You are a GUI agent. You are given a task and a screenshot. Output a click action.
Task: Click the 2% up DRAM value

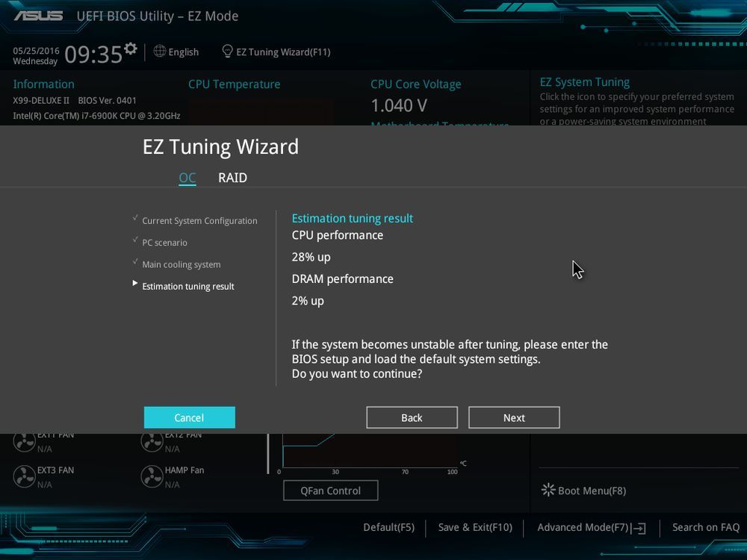308,301
